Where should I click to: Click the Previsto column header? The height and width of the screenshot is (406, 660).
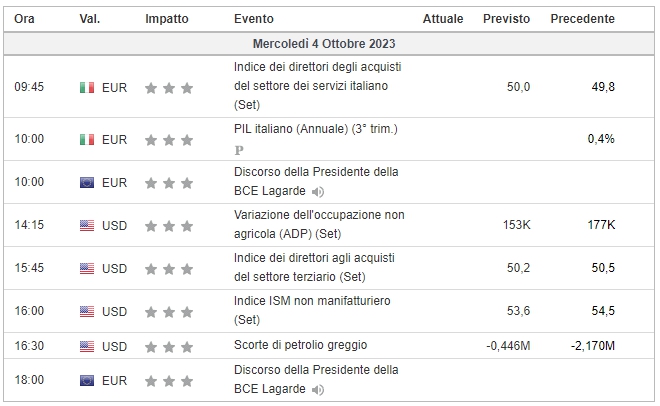tap(506, 19)
